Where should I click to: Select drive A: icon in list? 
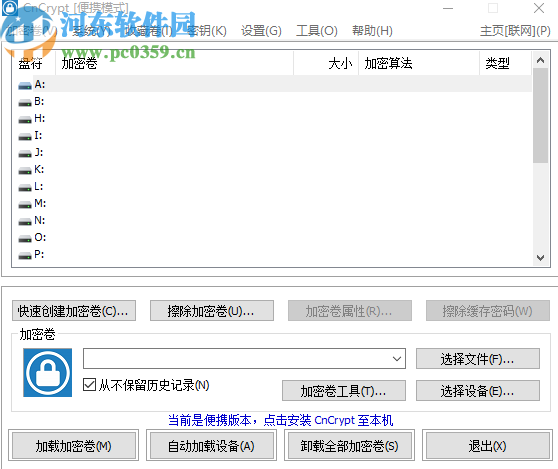(x=25, y=85)
